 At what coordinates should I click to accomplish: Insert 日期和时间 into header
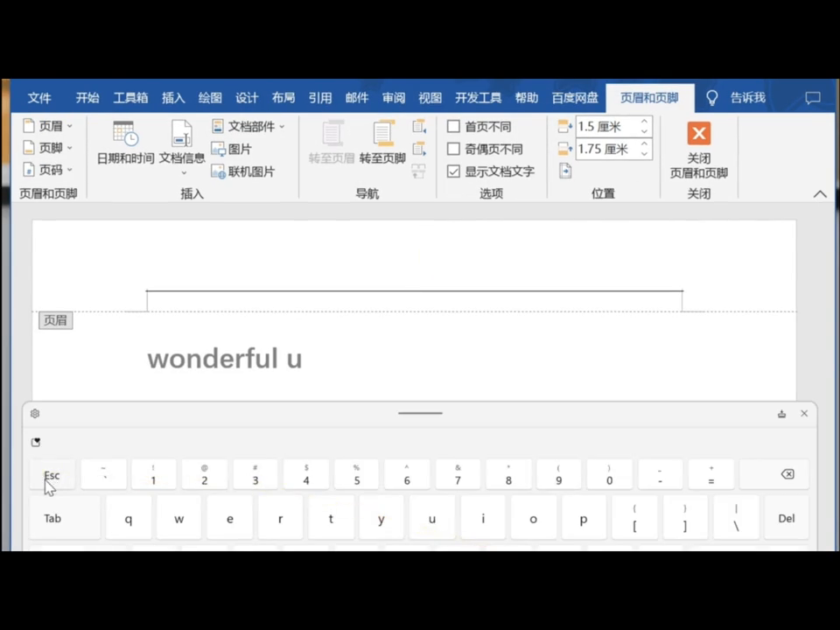tap(125, 143)
